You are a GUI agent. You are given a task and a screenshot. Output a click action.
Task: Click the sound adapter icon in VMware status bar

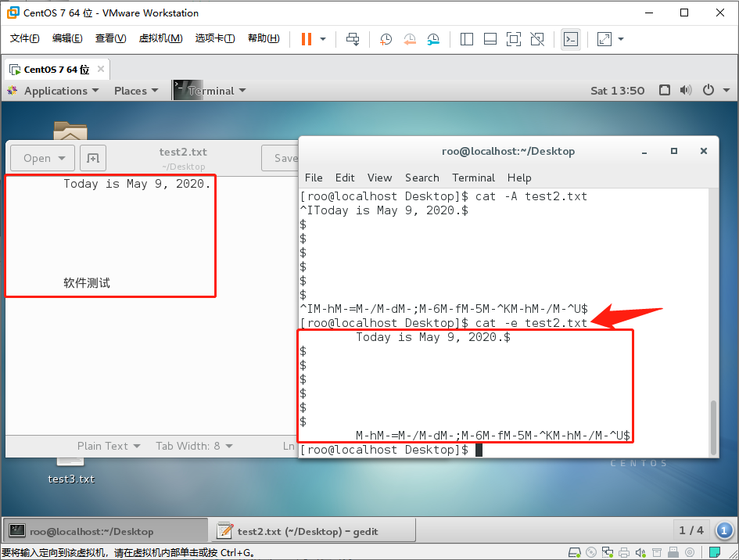click(640, 554)
